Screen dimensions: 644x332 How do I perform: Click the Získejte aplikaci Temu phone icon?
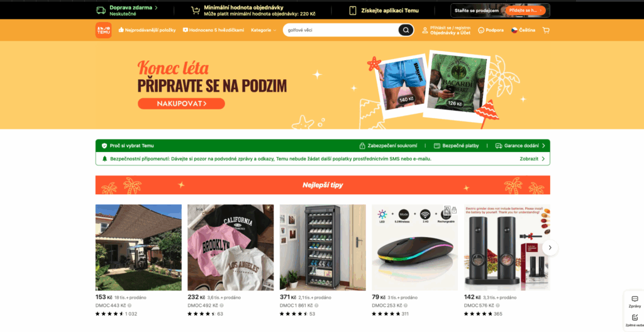[353, 11]
